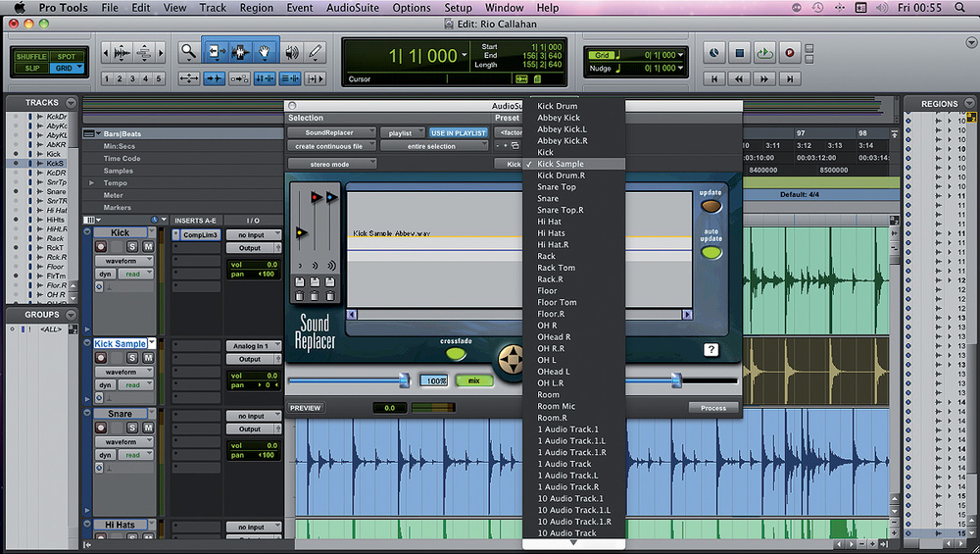Open the AudioSuite menu

point(353,8)
